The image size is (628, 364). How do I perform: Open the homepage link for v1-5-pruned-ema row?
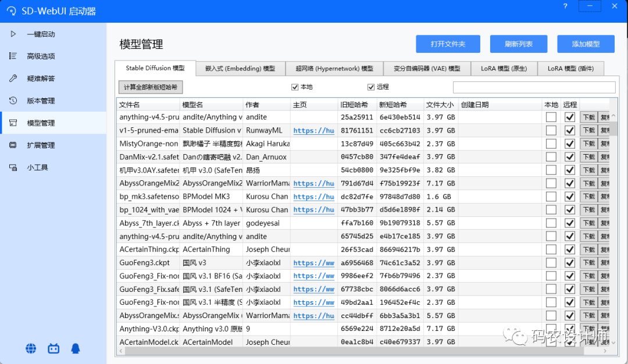point(313,131)
